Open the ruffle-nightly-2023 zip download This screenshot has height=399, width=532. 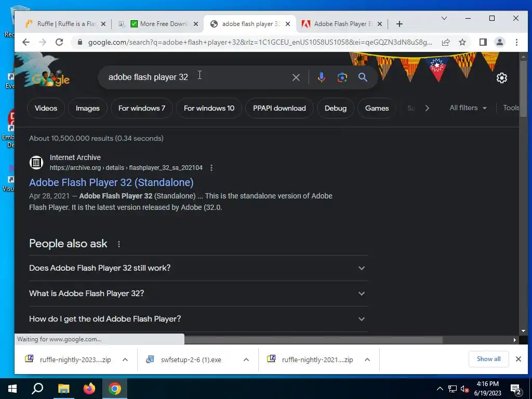point(68,360)
